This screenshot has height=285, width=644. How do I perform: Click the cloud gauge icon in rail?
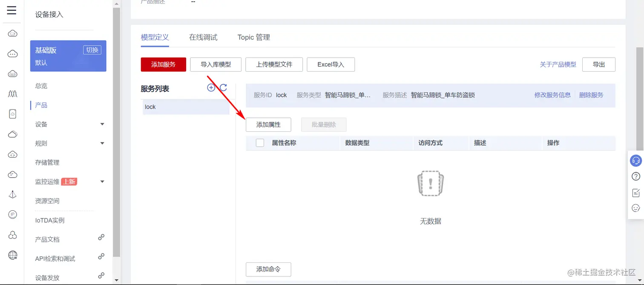(13, 174)
